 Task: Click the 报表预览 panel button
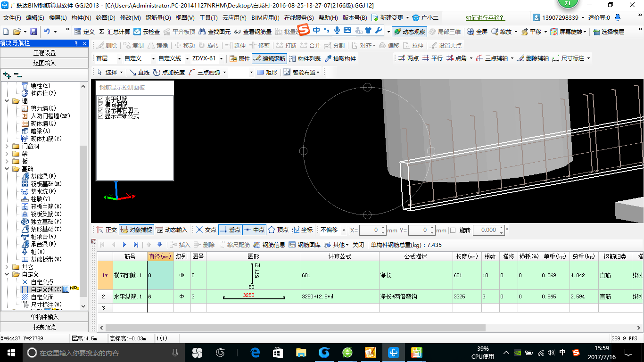pos(44,327)
